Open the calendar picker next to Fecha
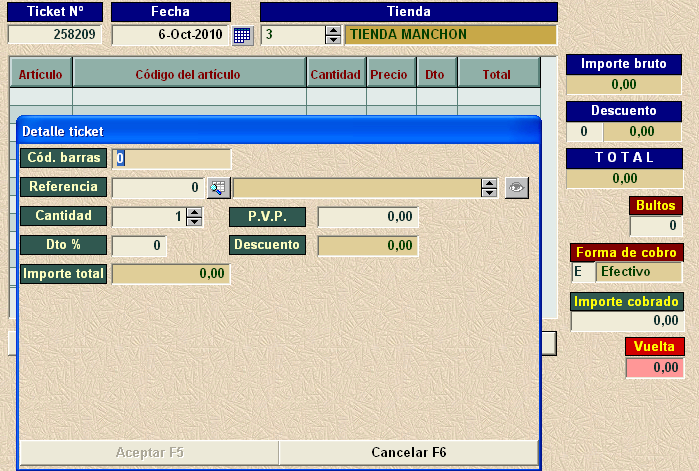 [242, 35]
